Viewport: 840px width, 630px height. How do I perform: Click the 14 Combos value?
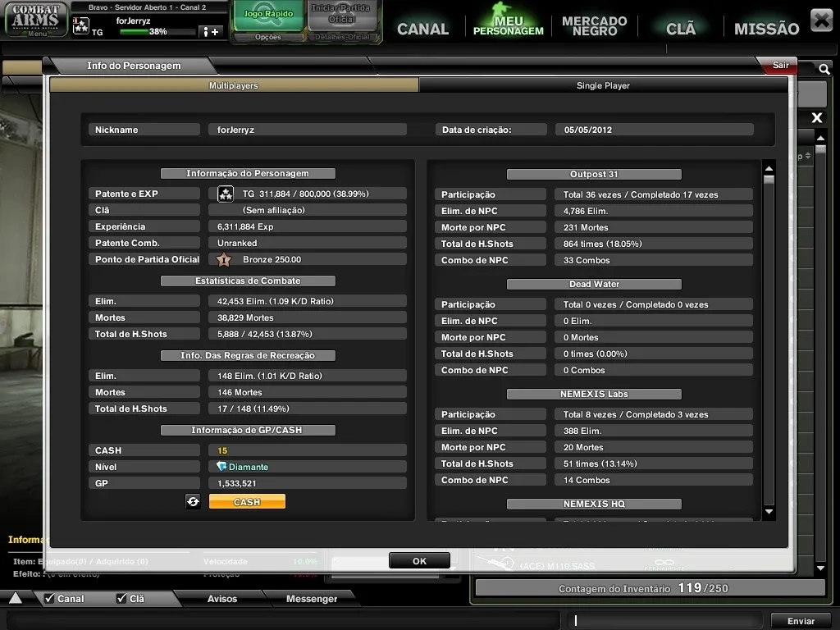(654, 480)
